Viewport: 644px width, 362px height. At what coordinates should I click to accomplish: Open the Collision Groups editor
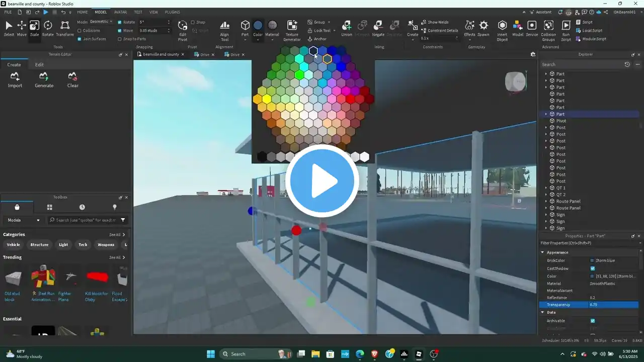(548, 31)
